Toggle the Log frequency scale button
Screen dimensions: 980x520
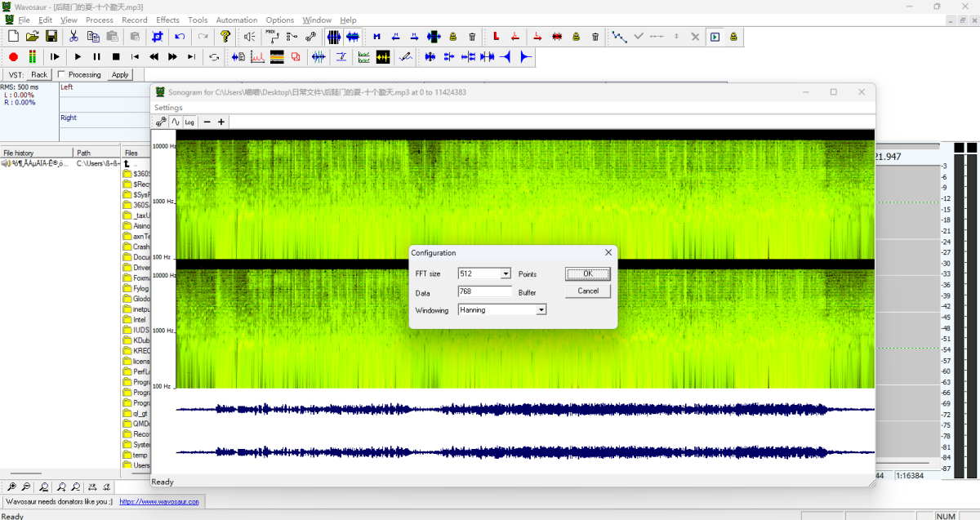pos(189,122)
